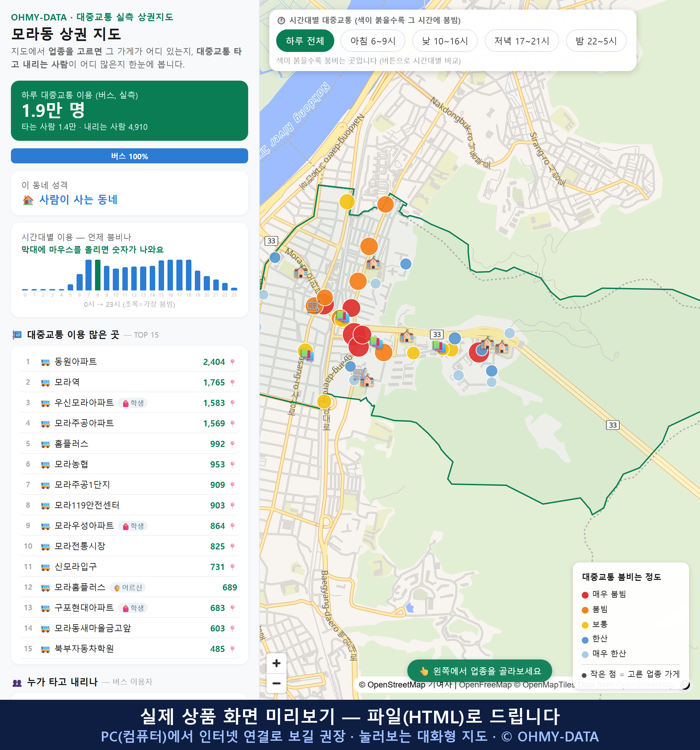Click the 보통 yellow legend swatch
The image size is (700, 750).
click(x=585, y=625)
